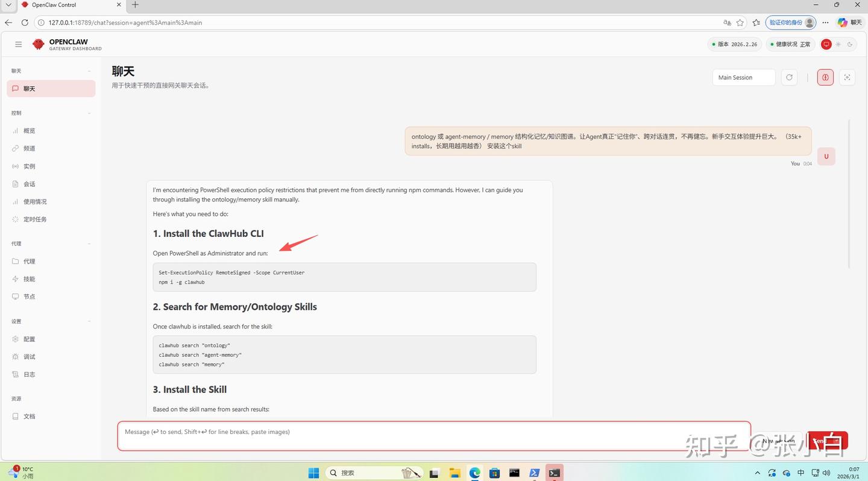This screenshot has height=481, width=868.
Task: Click the folder icon beside 代理 in sidebar
Action: (16, 262)
